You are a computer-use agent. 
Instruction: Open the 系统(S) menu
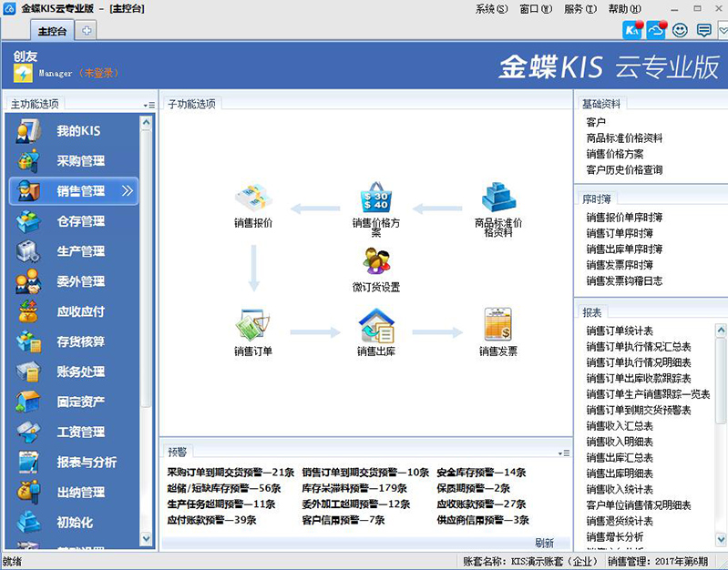click(491, 9)
